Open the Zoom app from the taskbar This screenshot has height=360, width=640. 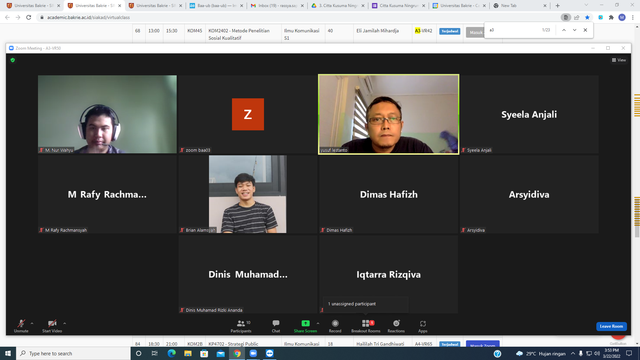[253, 353]
